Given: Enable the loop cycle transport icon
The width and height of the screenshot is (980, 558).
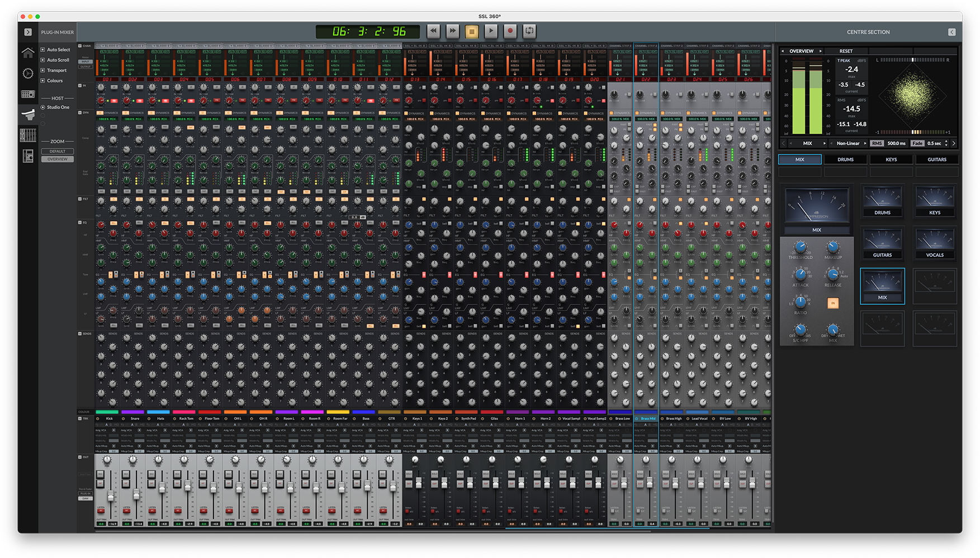Looking at the screenshot, I should click(529, 31).
